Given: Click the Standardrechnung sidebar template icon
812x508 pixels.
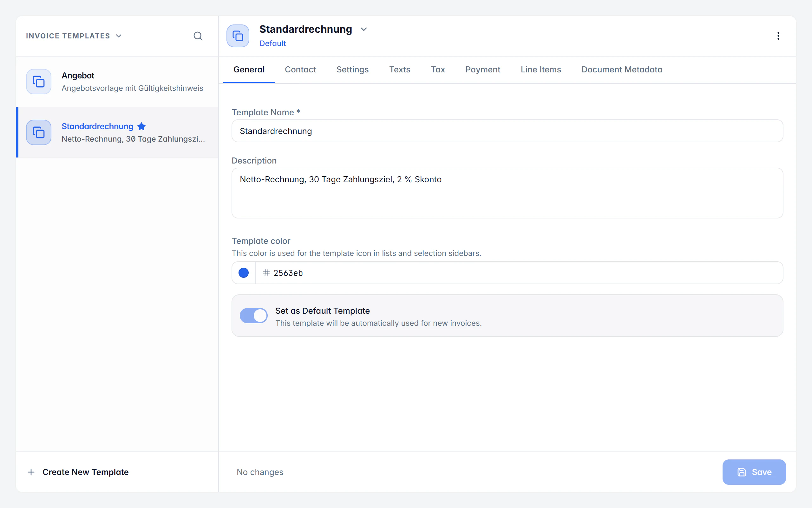Looking at the screenshot, I should (39, 132).
